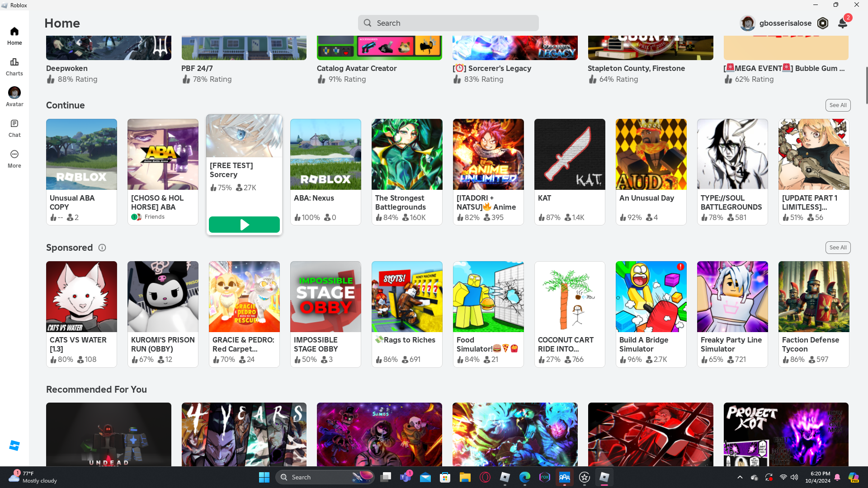
Task: Open Microsoft Edge from the taskbar
Action: click(x=525, y=477)
